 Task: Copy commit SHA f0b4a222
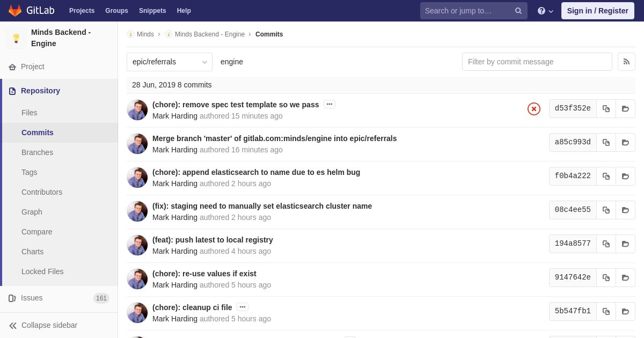(606, 176)
